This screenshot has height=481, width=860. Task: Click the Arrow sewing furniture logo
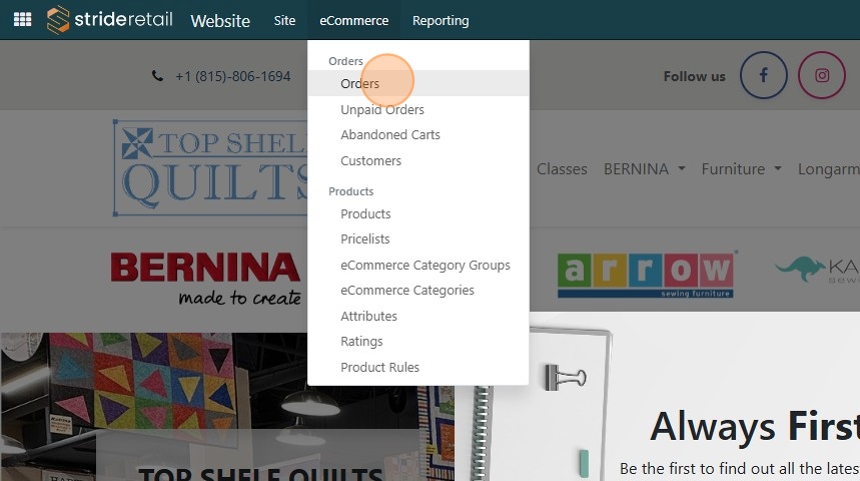646,274
